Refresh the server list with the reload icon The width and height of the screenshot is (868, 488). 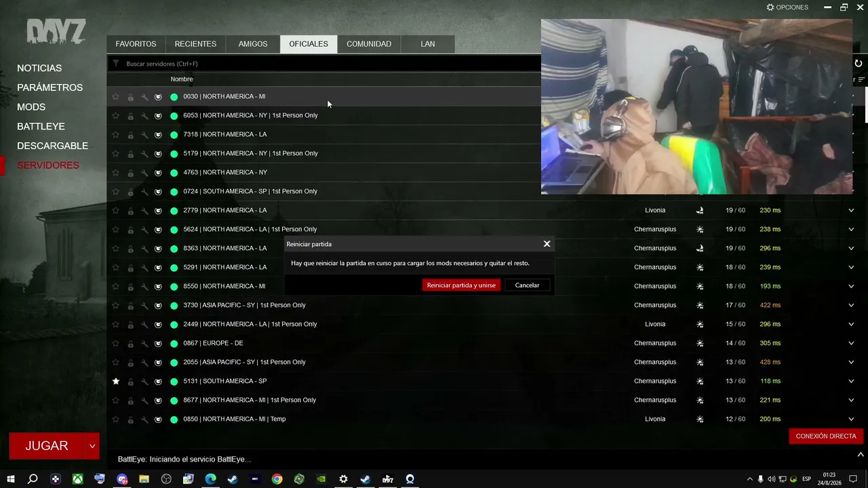click(859, 64)
